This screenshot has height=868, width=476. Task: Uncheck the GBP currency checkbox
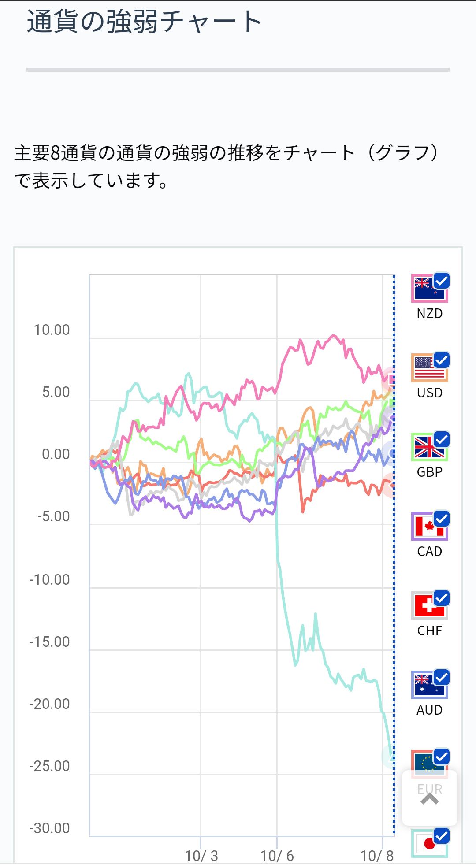442,439
